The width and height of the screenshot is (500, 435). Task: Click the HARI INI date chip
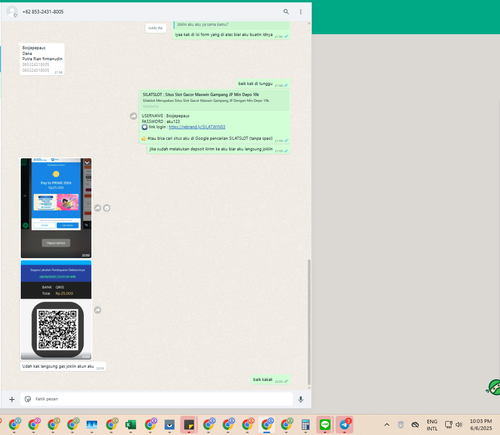(156, 28)
